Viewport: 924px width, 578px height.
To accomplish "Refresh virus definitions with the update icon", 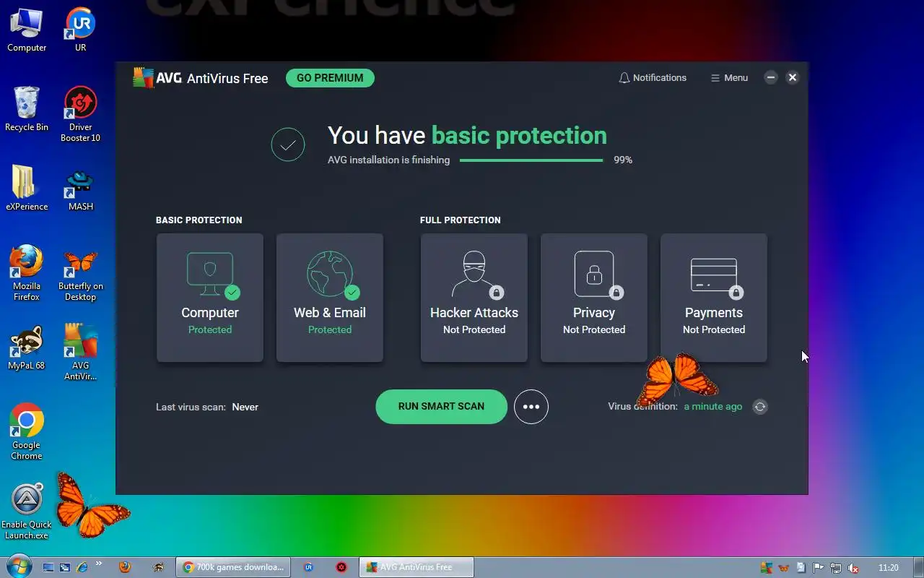I will coord(759,407).
